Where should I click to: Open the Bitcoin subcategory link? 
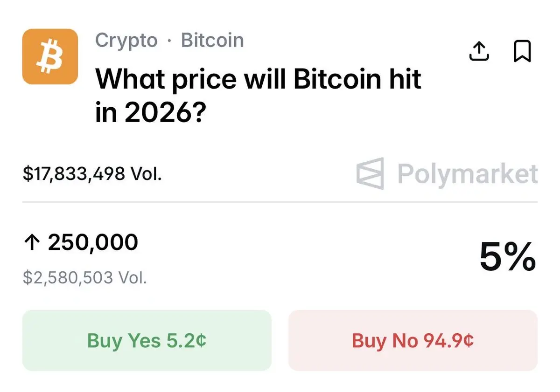pyautogui.click(x=212, y=40)
